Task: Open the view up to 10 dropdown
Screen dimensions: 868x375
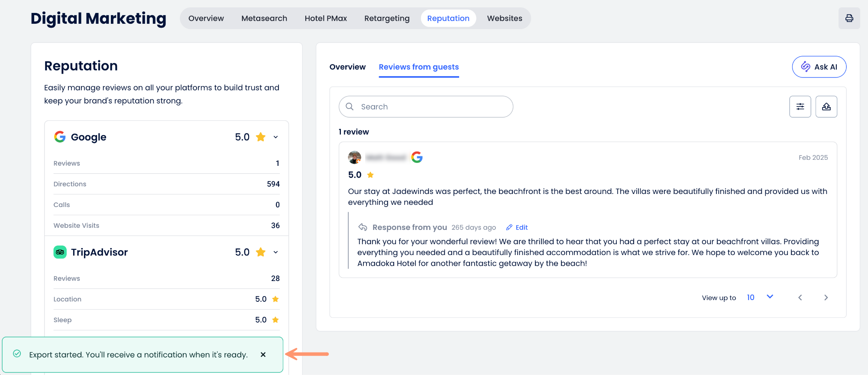Action: pos(760,297)
